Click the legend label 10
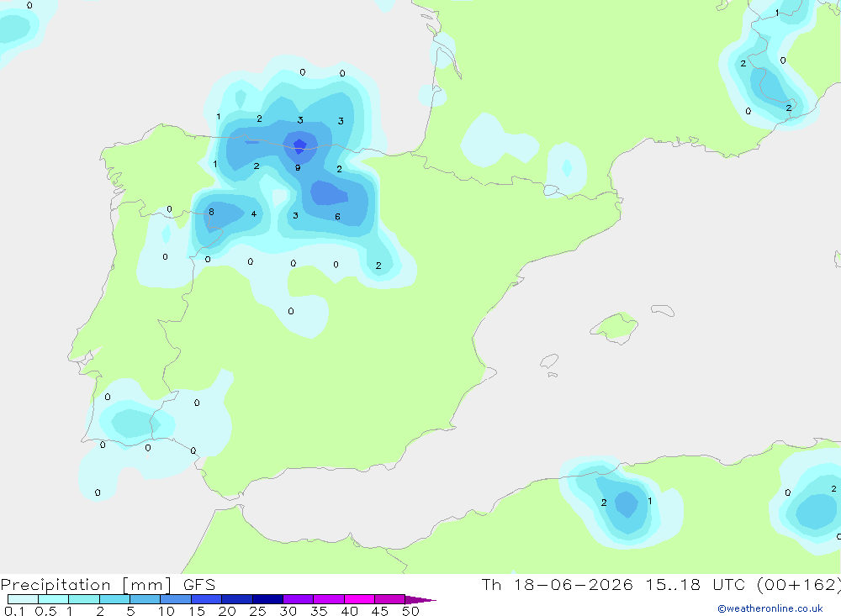 coord(167,611)
